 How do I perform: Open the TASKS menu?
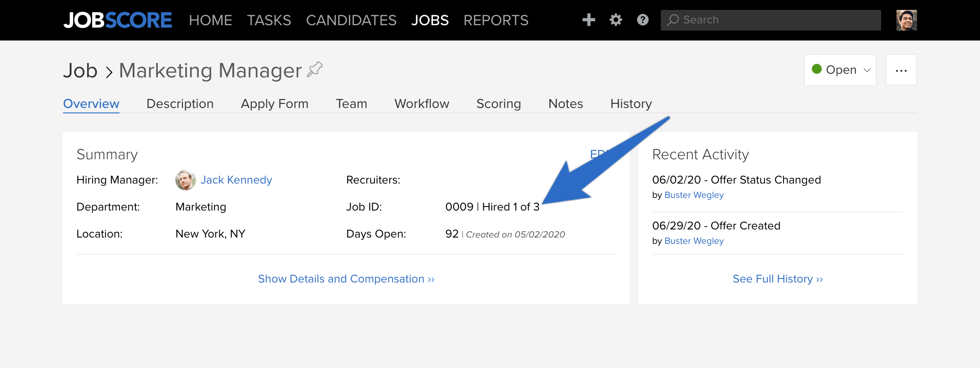[x=269, y=20]
